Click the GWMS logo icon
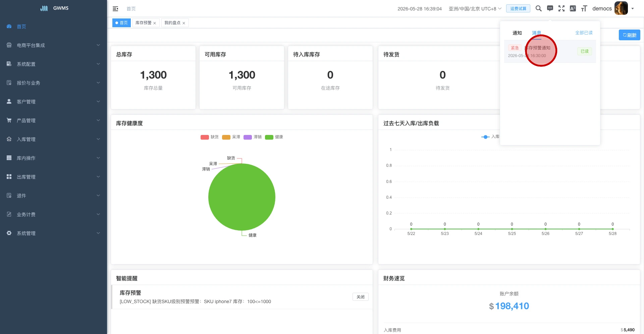This screenshot has width=644, height=334. click(44, 8)
